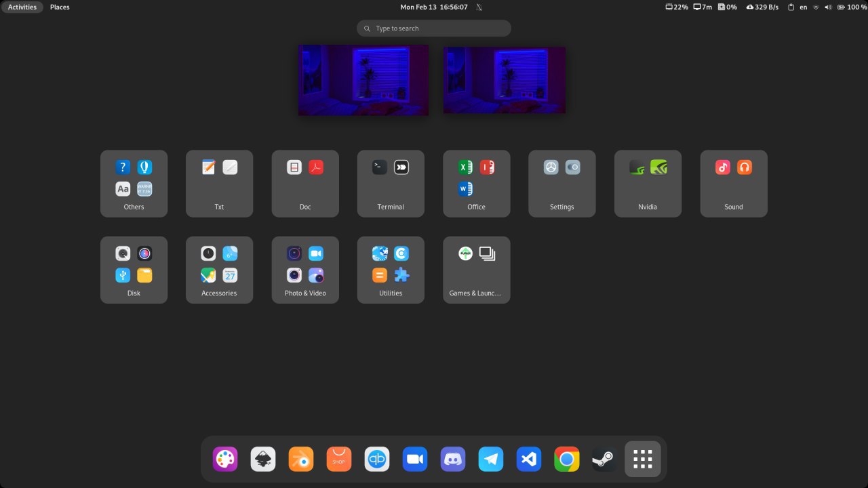Switch to the smaller right workspace thumbnail
The height and width of the screenshot is (488, 868).
click(x=505, y=80)
